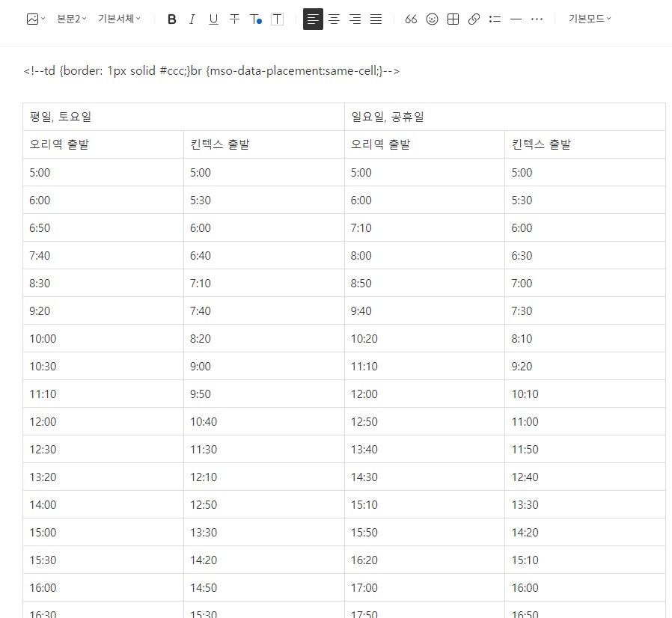Click the 17:00 cell

point(425,587)
